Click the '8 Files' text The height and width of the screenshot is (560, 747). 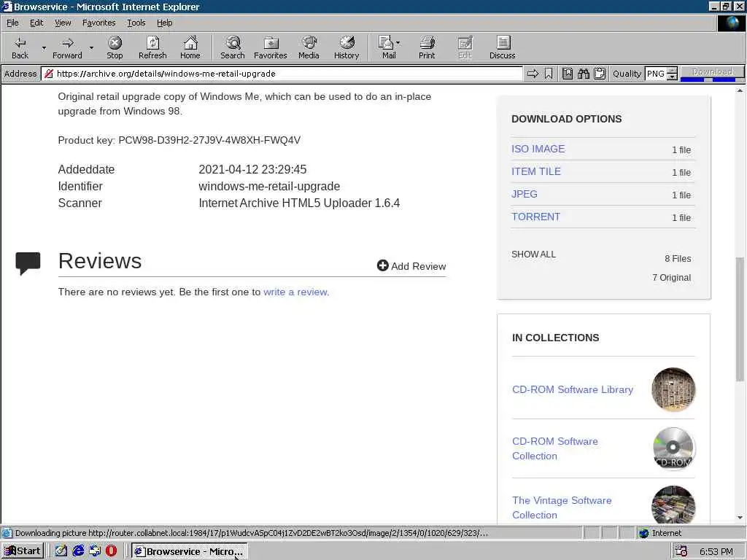coord(678,258)
